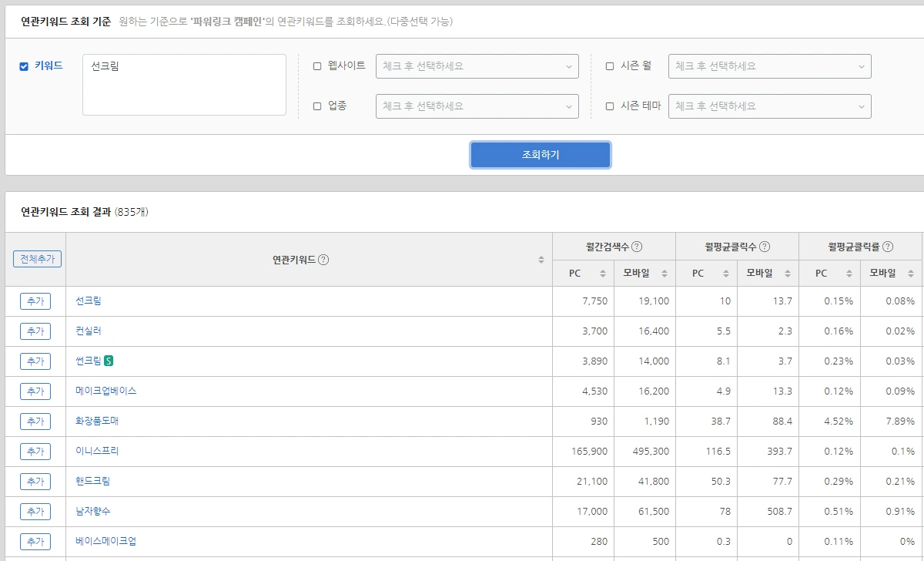Open the 컨실러 keyword link
The width and height of the screenshot is (924, 561).
[x=89, y=331]
